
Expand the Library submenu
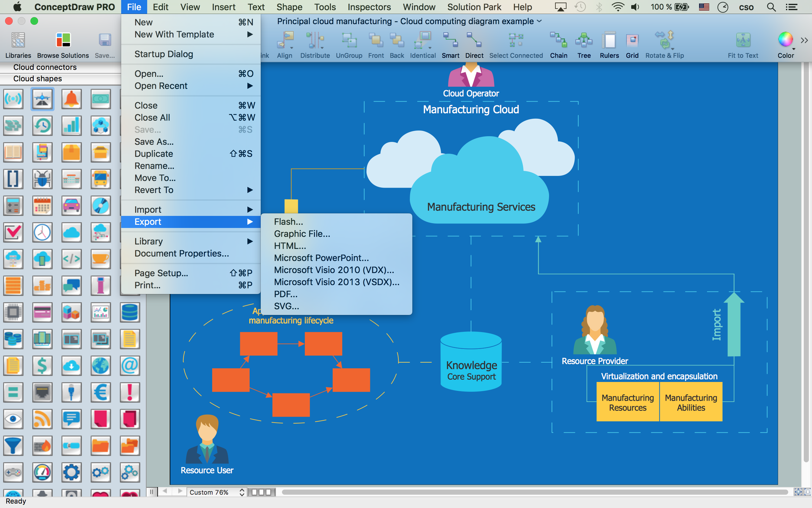(x=191, y=241)
